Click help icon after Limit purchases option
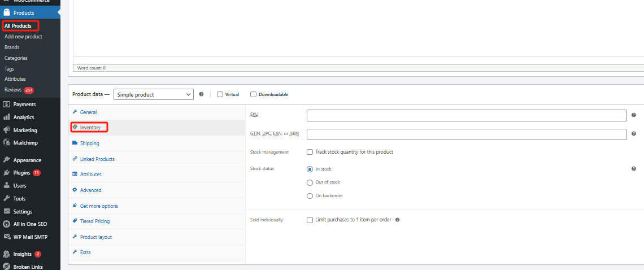Image resolution: width=644 pixels, height=270 pixels. click(x=397, y=220)
